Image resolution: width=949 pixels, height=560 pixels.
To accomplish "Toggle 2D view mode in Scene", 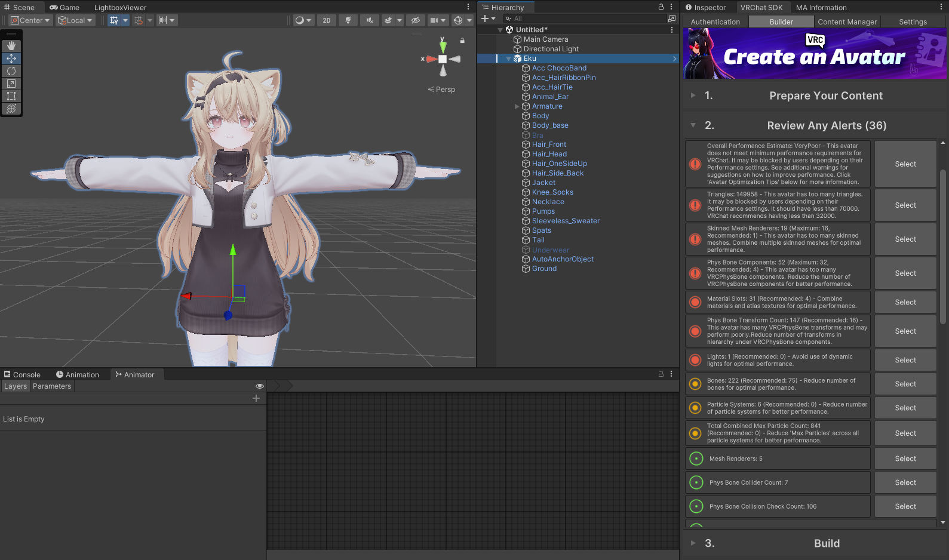I will tap(327, 20).
